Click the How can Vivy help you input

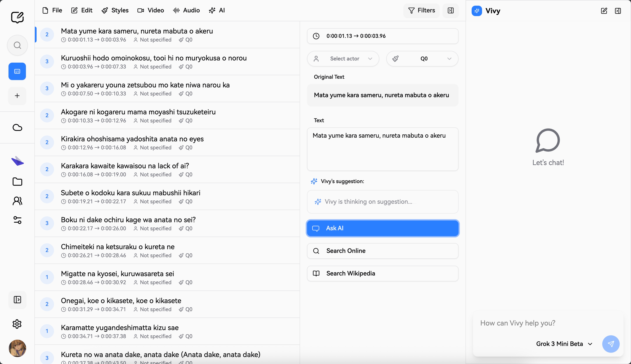pos(548,323)
